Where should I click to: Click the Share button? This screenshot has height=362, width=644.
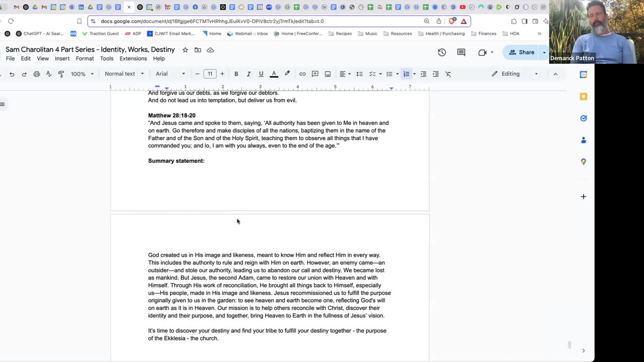tap(522, 52)
